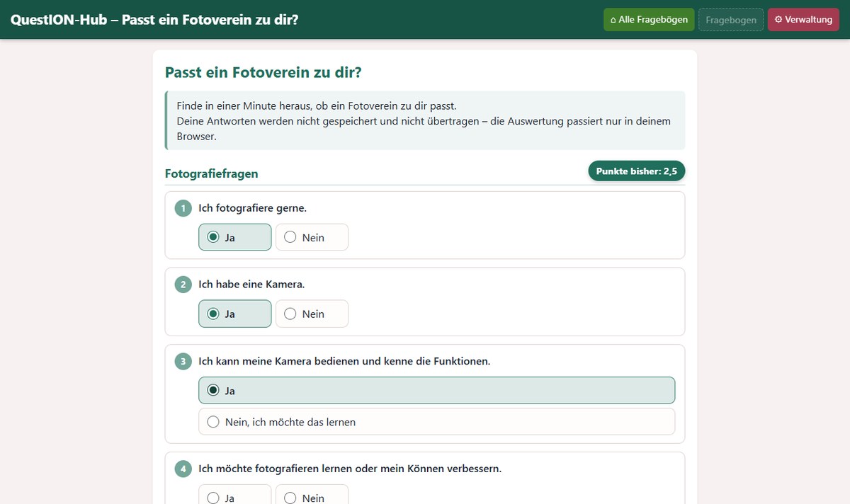The width and height of the screenshot is (850, 504).
Task: Open the Alle Fragebögen home button
Action: (x=648, y=20)
